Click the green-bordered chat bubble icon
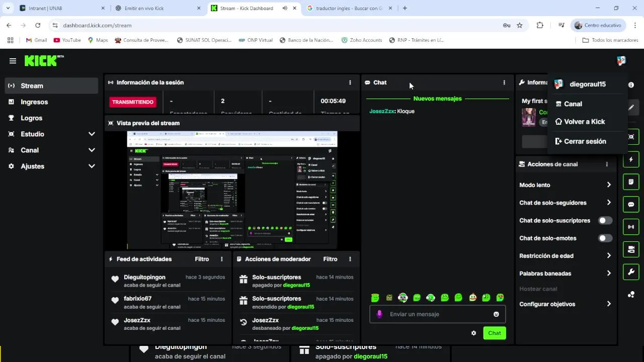 click(631, 205)
